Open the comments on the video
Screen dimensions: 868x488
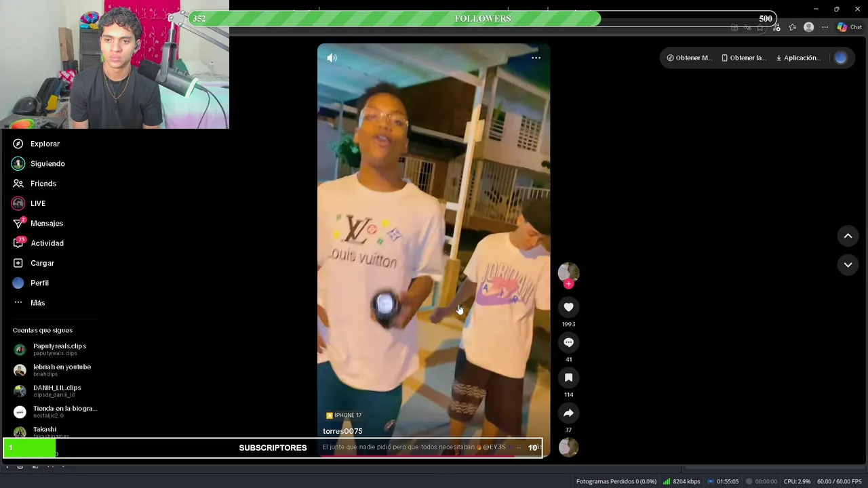tap(568, 342)
